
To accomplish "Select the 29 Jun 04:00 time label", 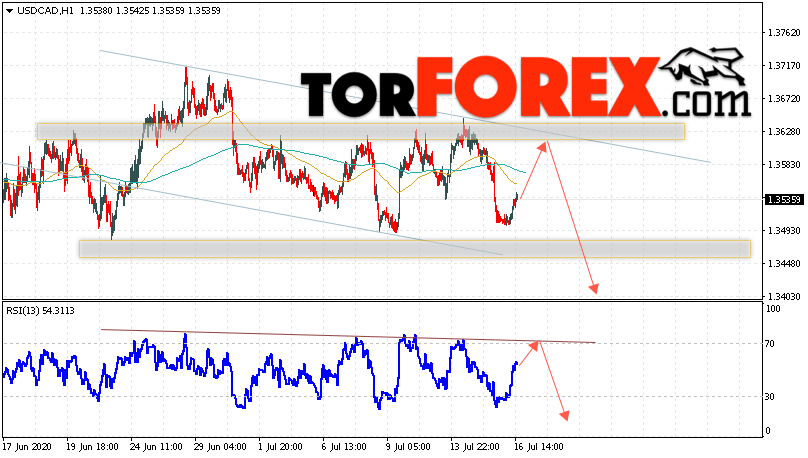I will (220, 447).
